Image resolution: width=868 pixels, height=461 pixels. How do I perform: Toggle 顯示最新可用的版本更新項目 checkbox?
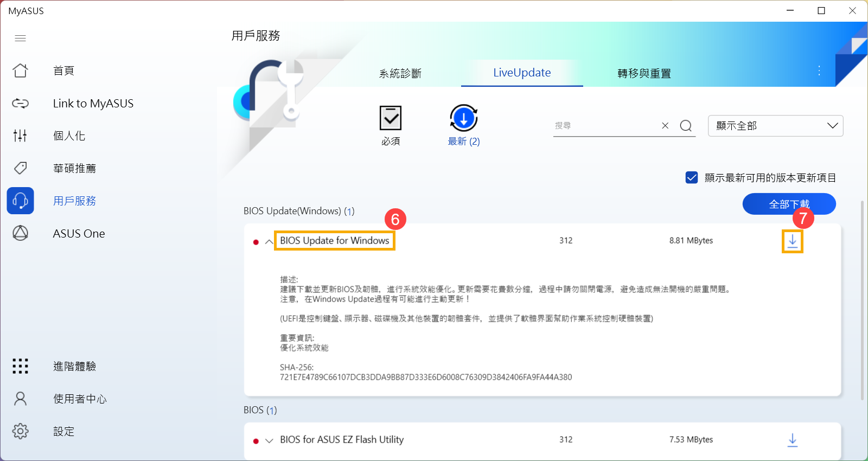tap(692, 177)
